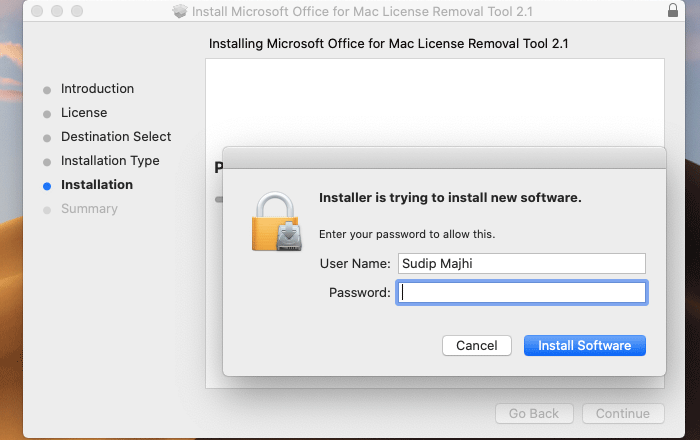Close the installer window
The image size is (700, 440).
[x=35, y=12]
